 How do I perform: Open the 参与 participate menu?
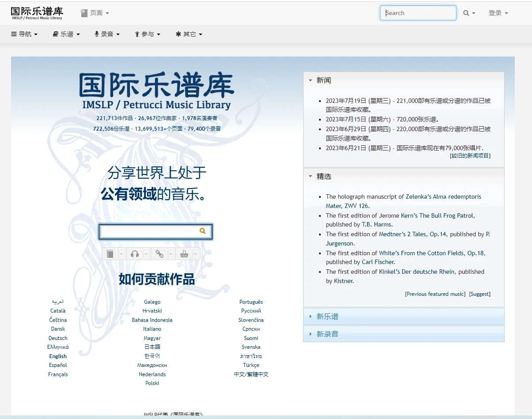148,34
